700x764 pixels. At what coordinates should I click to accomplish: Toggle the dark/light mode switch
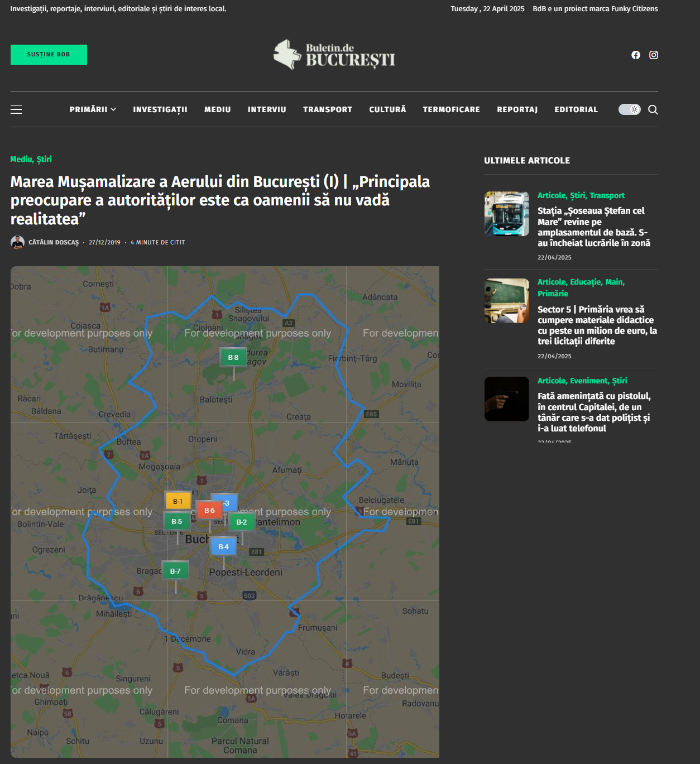click(x=629, y=109)
